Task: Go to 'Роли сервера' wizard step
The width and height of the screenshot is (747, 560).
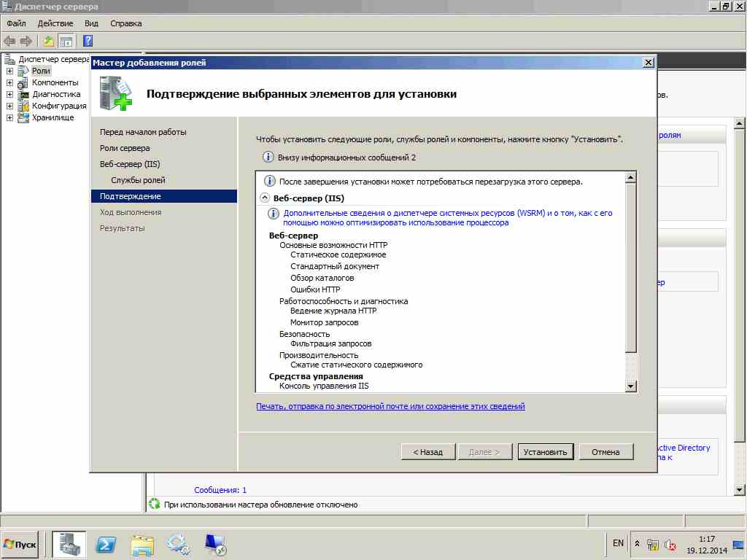Action: tap(125, 148)
